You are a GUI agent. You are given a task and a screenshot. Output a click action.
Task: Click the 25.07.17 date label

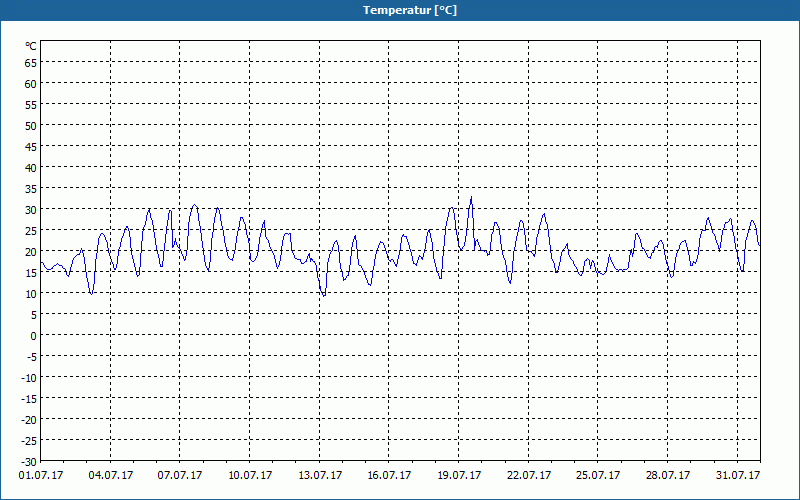[598, 476]
